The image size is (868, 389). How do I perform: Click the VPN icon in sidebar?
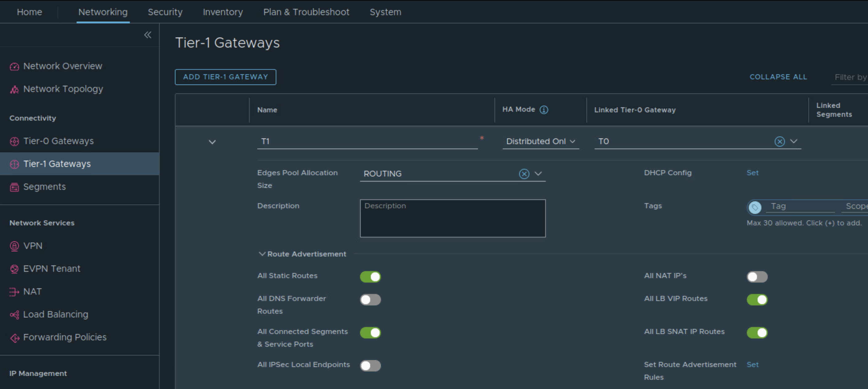[x=14, y=246]
